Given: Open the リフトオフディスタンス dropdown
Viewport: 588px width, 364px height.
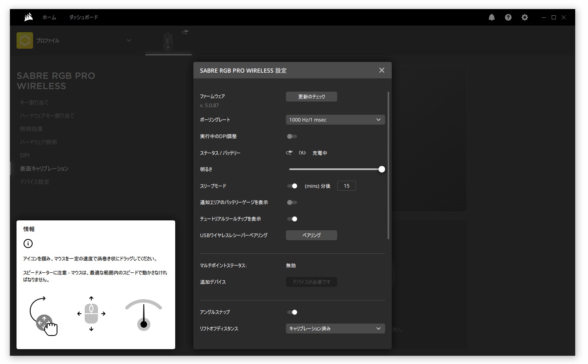Looking at the screenshot, I should click(x=336, y=329).
